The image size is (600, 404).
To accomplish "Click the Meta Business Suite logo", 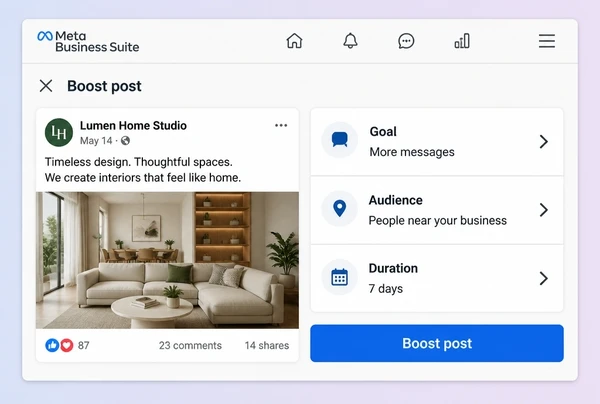I will pos(88,41).
